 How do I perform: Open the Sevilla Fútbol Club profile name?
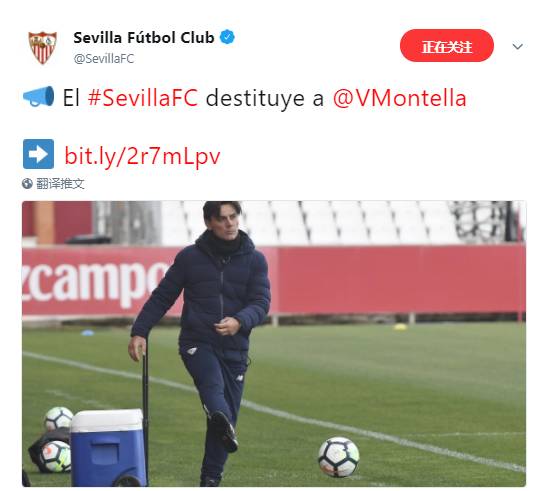(x=144, y=38)
